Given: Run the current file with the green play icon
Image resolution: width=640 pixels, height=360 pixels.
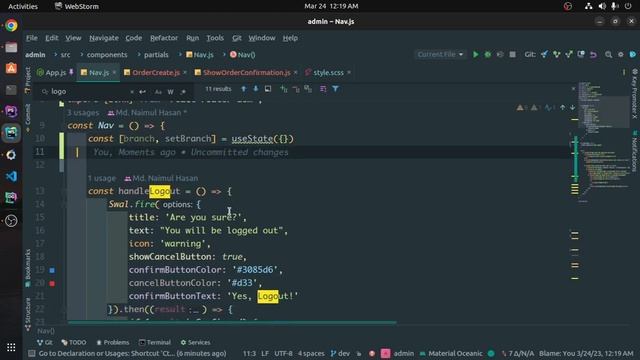Looking at the screenshot, I should point(476,54).
